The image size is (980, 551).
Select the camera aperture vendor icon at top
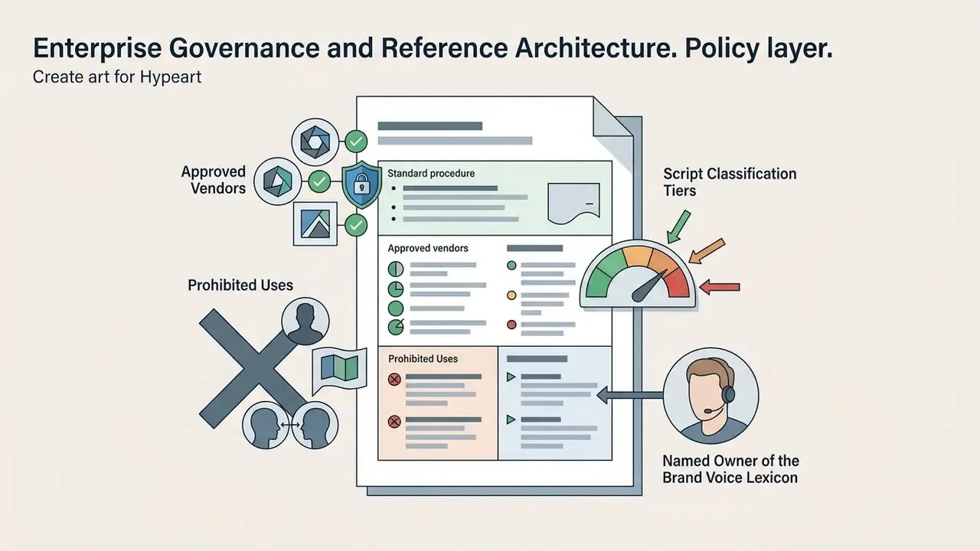click(x=315, y=141)
